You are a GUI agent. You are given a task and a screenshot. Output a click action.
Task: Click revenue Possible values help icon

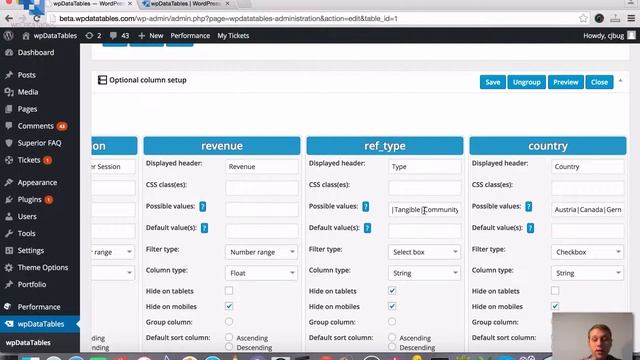[x=203, y=207]
